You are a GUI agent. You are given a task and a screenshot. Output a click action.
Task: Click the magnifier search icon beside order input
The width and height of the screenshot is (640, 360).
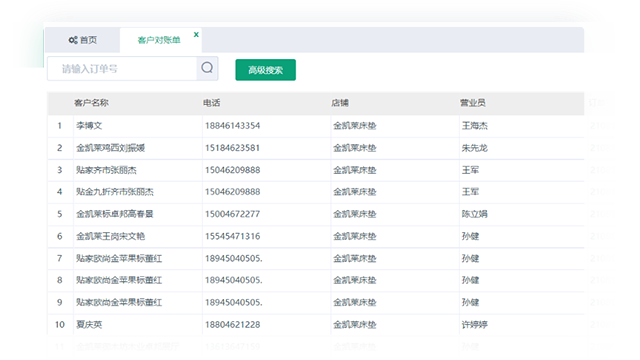click(x=207, y=67)
